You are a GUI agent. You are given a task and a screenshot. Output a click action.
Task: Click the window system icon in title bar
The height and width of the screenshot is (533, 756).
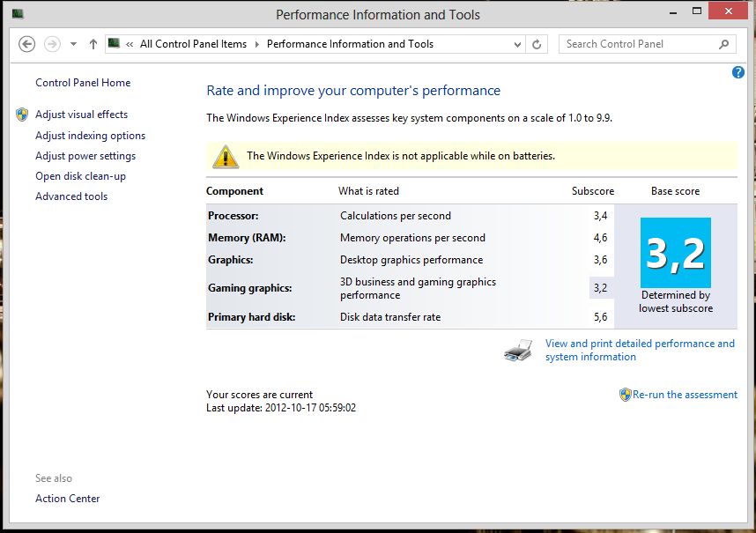pyautogui.click(x=18, y=13)
